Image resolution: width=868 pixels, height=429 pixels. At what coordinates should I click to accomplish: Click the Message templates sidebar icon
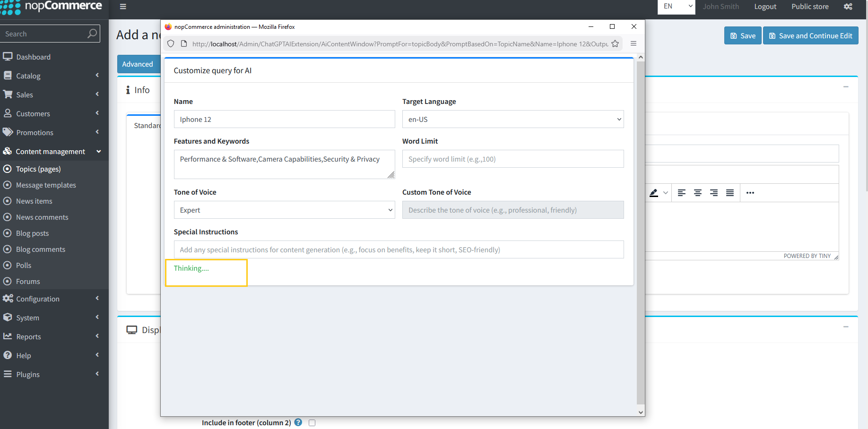[7, 185]
